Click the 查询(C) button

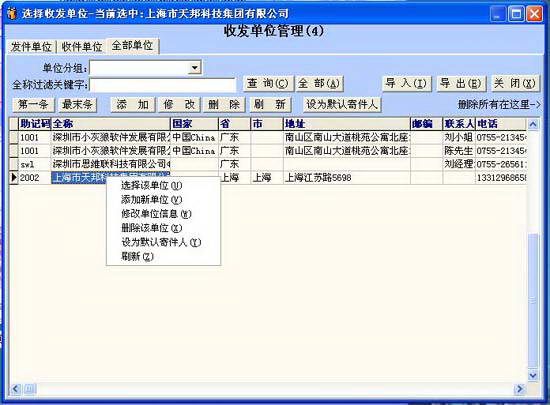(268, 84)
